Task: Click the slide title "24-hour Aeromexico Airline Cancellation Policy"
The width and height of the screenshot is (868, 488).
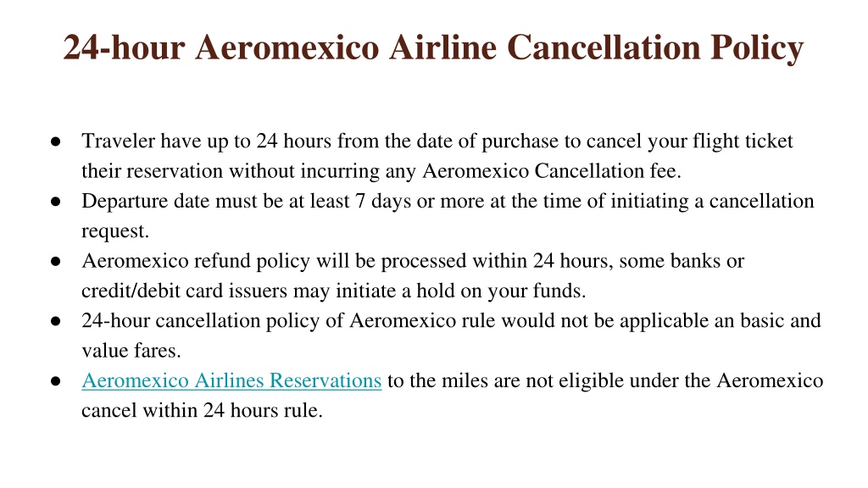Action: 433,47
